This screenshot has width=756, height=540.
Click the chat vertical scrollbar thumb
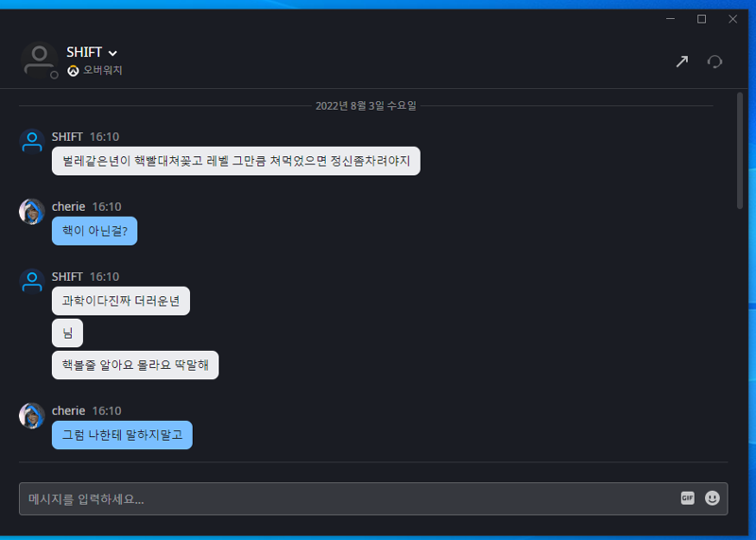coord(740,150)
